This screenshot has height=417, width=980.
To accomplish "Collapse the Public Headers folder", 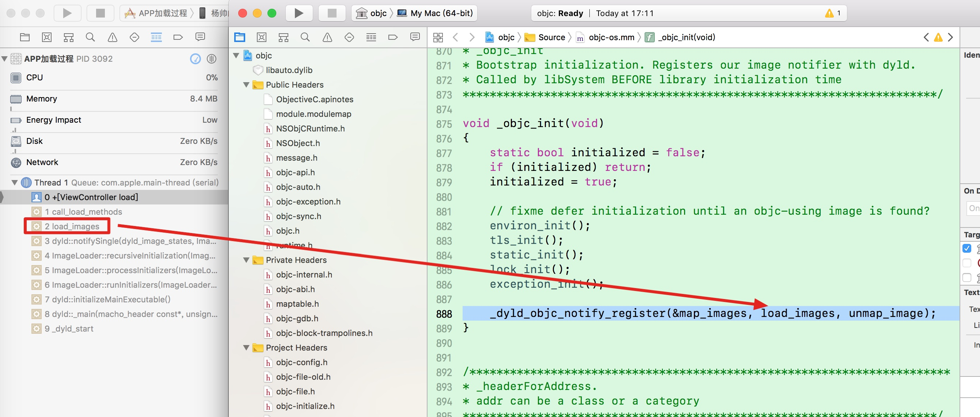I will (246, 85).
